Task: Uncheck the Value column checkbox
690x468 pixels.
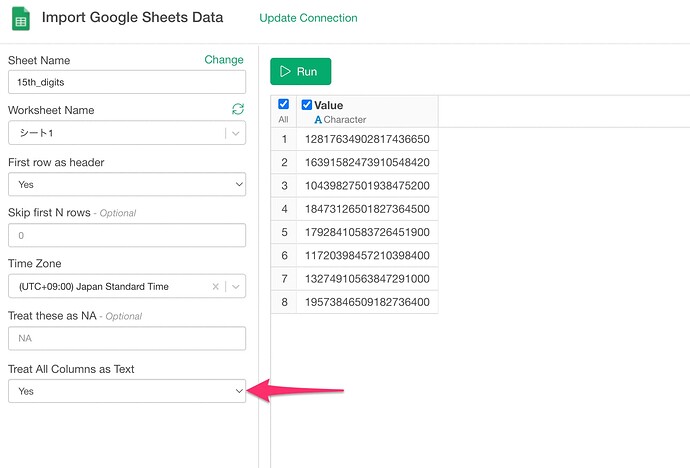Action: [x=307, y=105]
